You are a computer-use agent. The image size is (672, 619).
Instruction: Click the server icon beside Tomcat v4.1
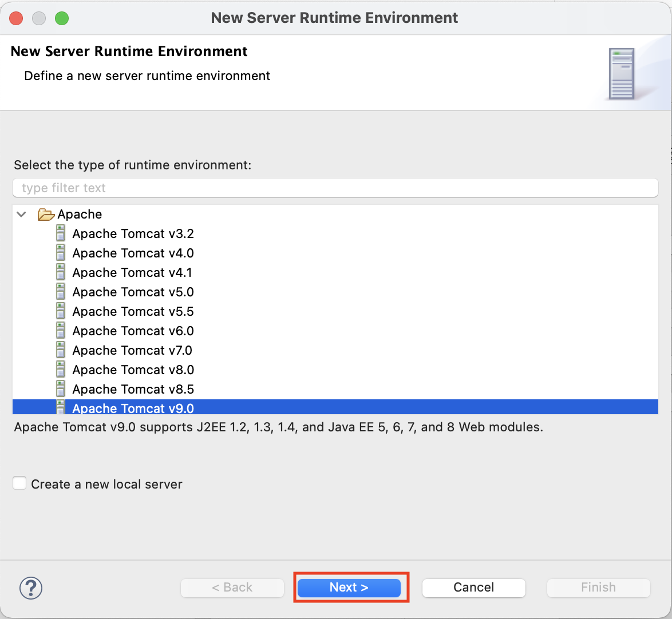(x=61, y=272)
